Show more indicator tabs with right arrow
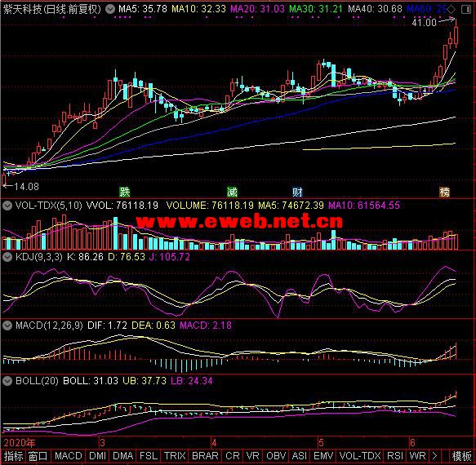Viewport: 476px width, 465px height. pyautogui.click(x=434, y=456)
